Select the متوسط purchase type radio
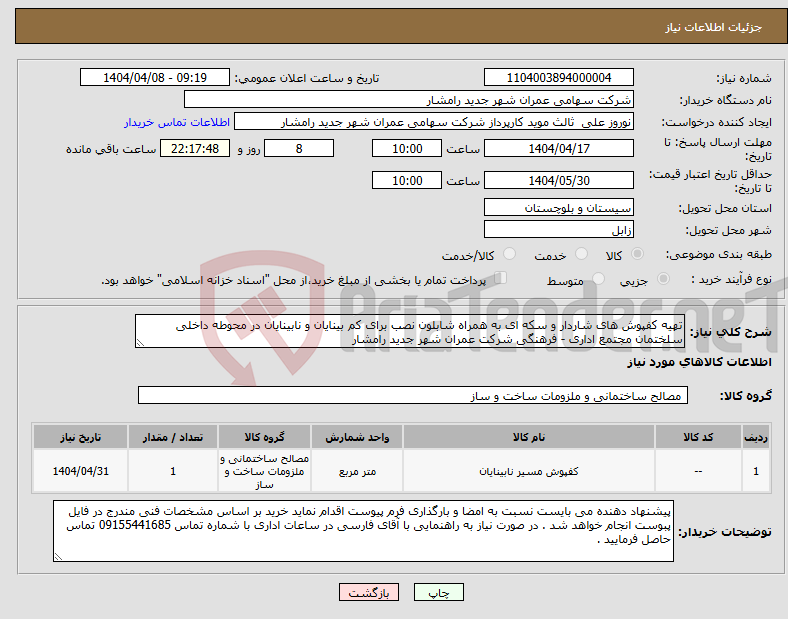The image size is (788, 619). point(598,278)
